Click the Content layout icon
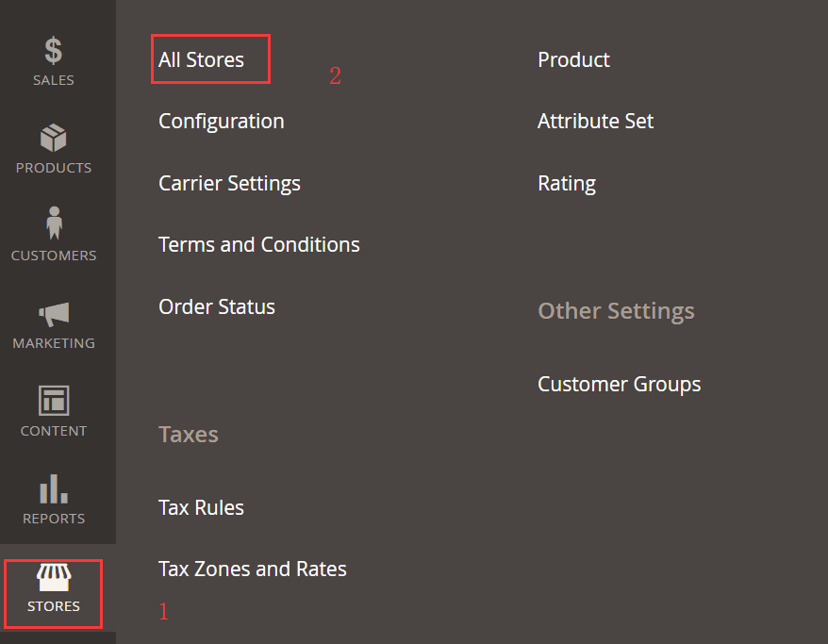This screenshot has height=644, width=828. (54, 400)
